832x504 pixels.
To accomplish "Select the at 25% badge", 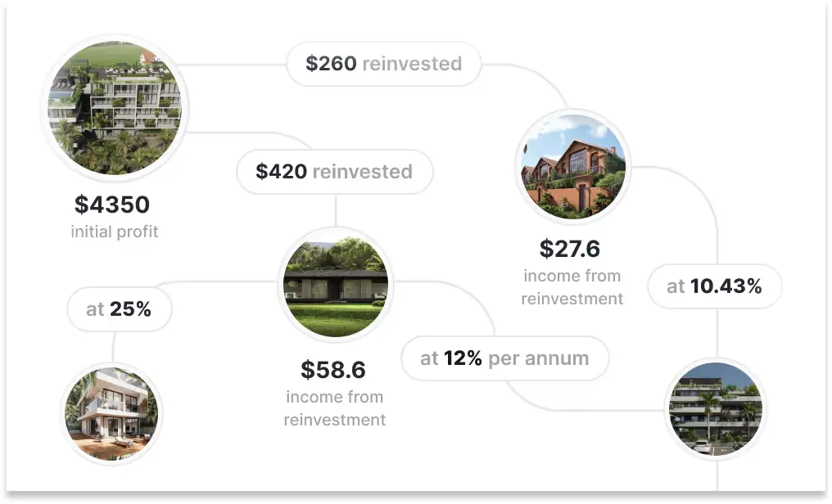I will [119, 309].
